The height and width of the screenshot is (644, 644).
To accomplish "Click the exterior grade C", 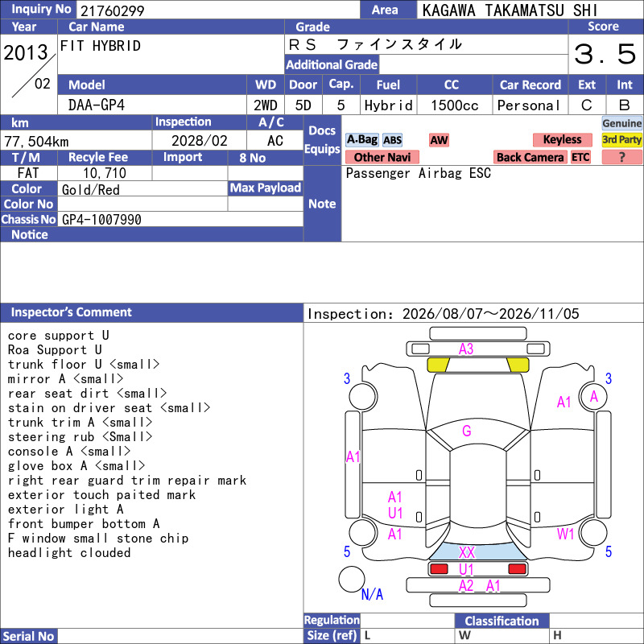I will 587,105.
